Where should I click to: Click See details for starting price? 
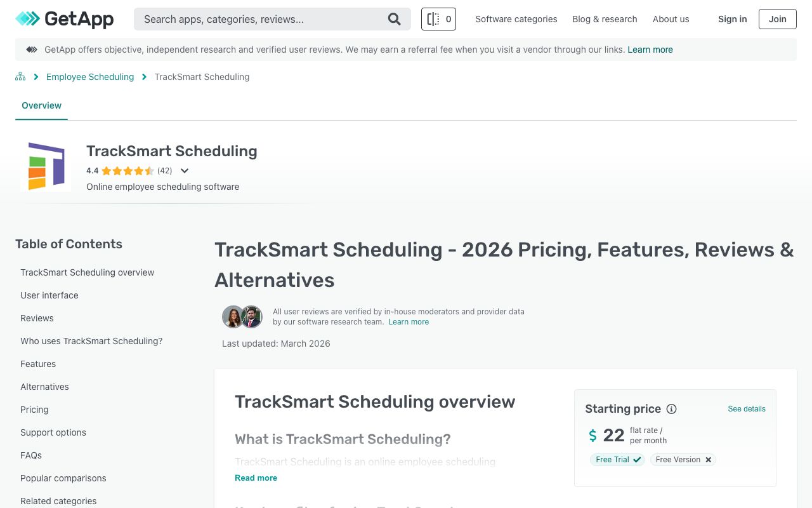(747, 409)
